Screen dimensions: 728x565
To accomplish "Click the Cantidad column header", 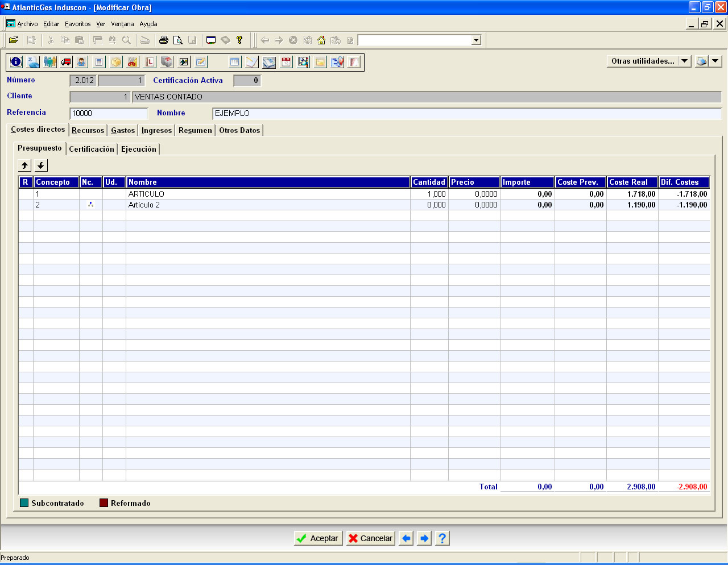I will (429, 182).
